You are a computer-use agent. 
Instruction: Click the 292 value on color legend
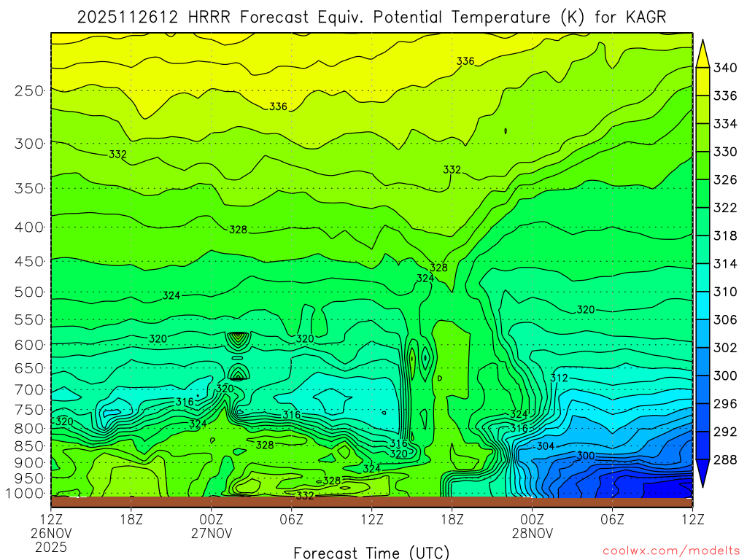725,432
